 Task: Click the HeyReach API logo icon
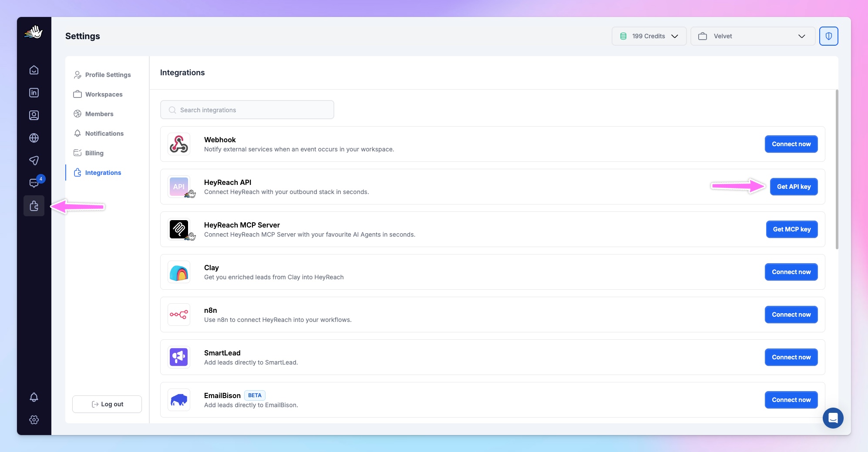tap(179, 187)
